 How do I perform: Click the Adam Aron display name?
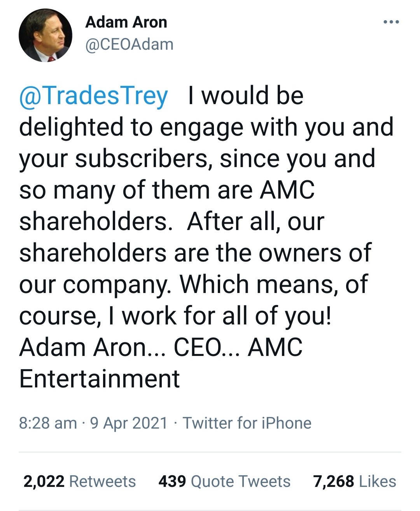126,22
